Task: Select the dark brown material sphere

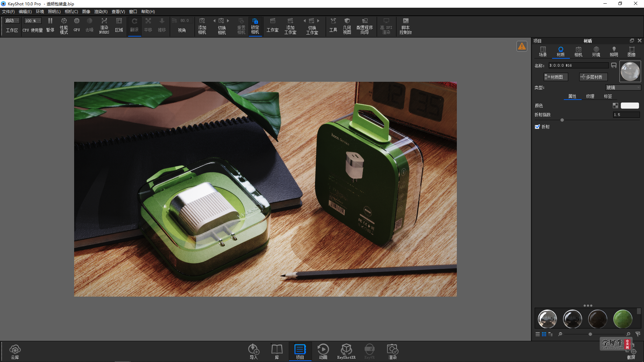Action: 597,319
